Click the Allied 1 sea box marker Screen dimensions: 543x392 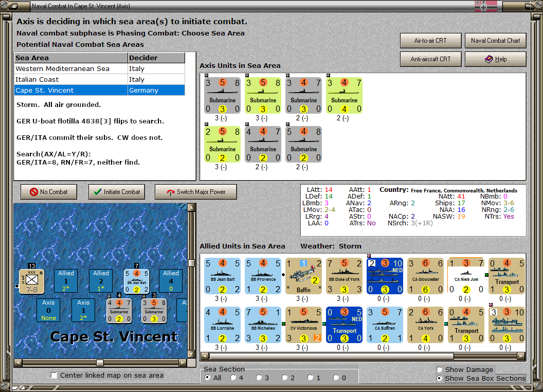(66, 280)
